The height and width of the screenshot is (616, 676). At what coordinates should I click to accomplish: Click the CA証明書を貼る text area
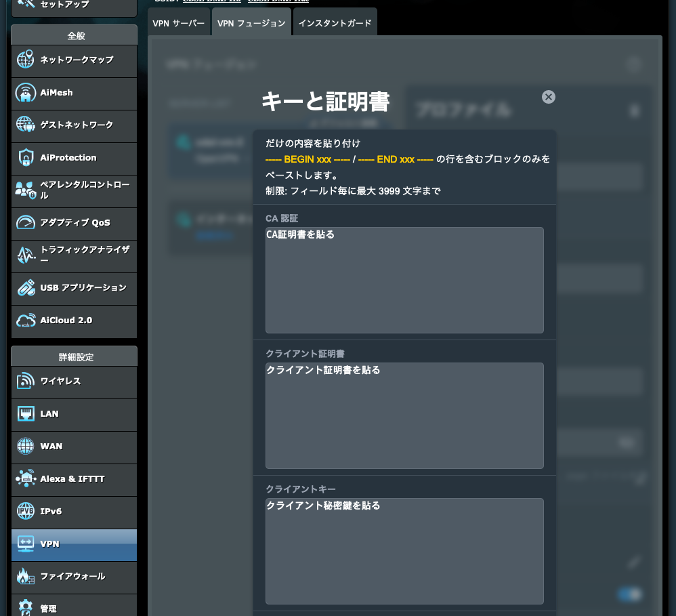[404, 280]
